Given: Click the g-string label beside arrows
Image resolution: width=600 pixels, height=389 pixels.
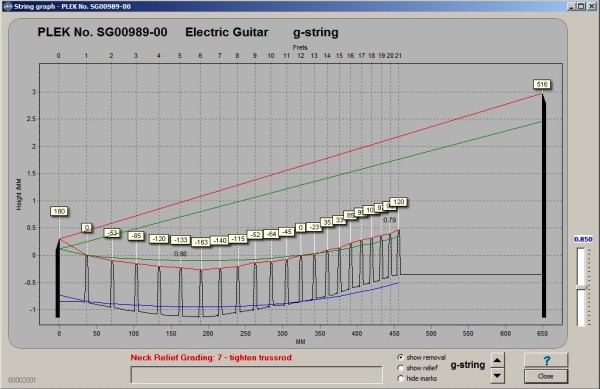Looking at the screenshot, I should click(468, 365).
